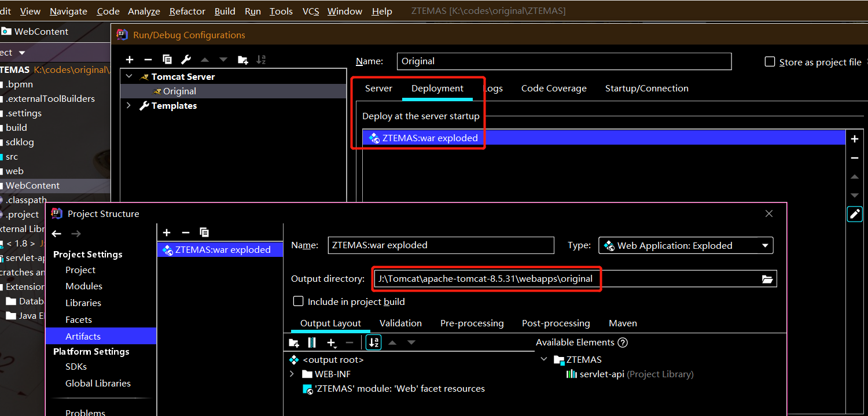This screenshot has width=868, height=416.
Task: Select Modules in Project Settings
Action: [84, 286]
